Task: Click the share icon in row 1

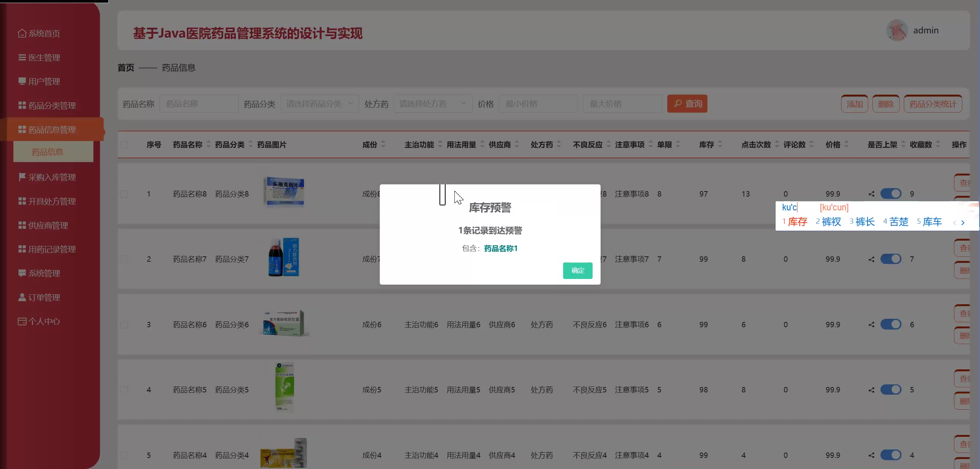Action: (871, 194)
